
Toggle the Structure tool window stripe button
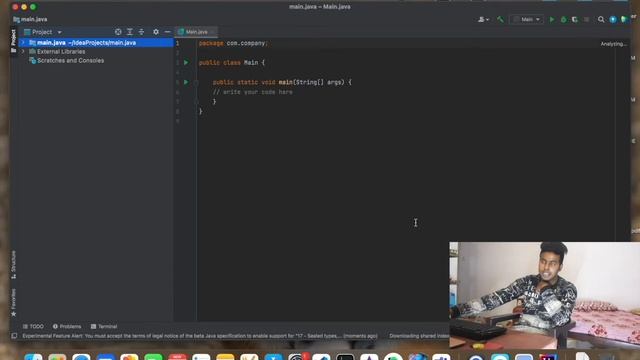13,264
